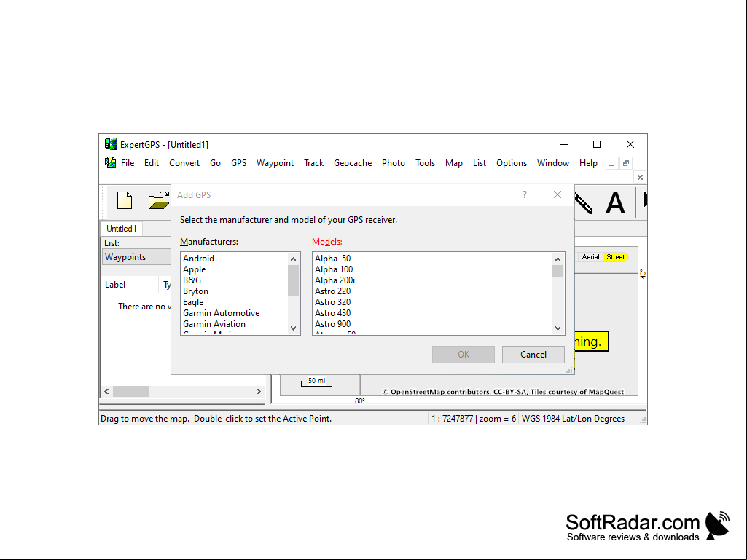747x560 pixels.
Task: Click the New document toolbar icon
Action: coord(125,200)
